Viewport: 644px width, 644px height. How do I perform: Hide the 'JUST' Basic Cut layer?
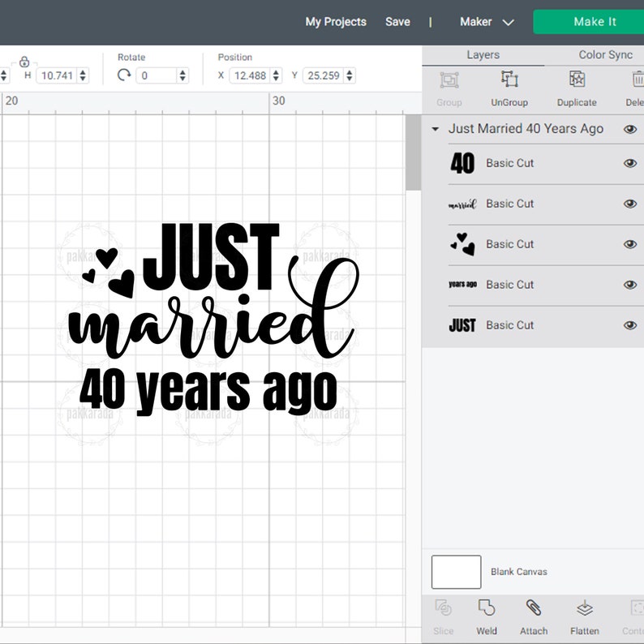pyautogui.click(x=630, y=325)
